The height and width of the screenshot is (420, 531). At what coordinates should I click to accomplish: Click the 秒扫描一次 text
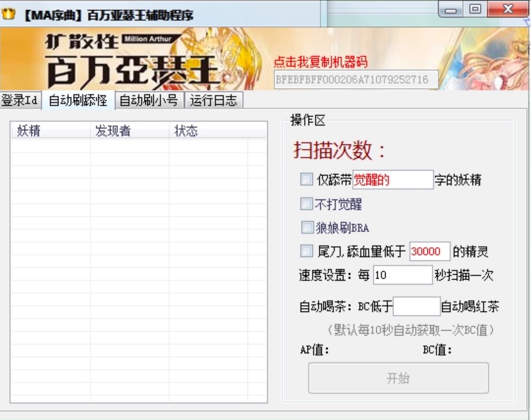click(464, 275)
